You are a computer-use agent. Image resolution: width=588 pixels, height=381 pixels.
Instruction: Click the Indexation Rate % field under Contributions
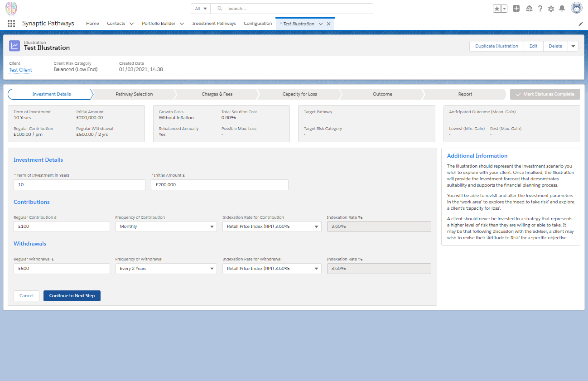379,227
